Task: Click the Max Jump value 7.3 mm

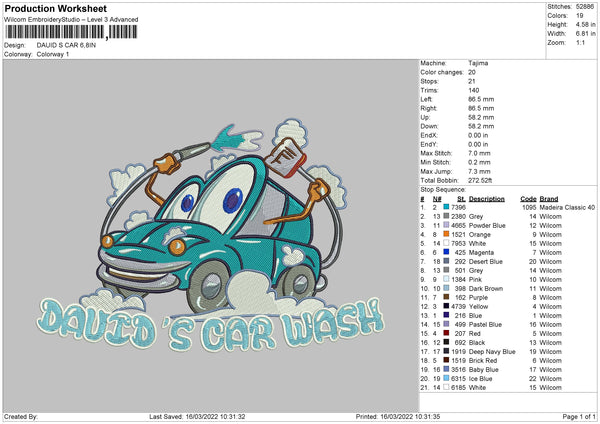Action: tap(479, 171)
